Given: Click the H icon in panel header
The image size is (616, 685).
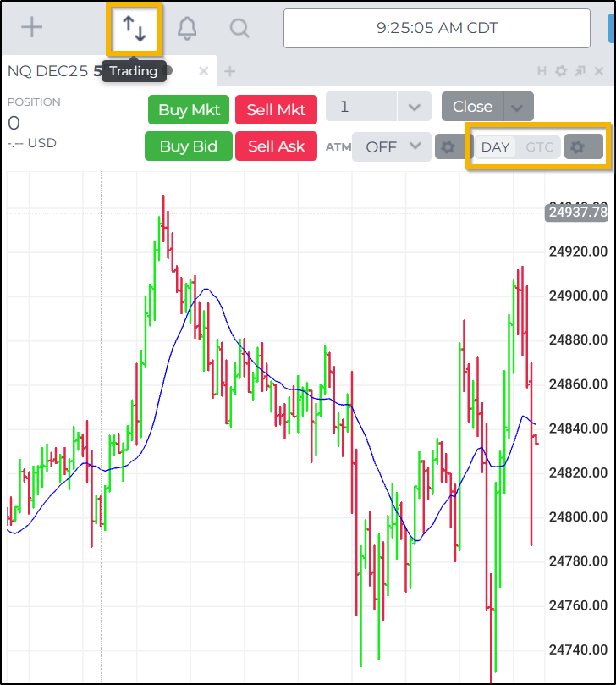Looking at the screenshot, I should pos(542,71).
